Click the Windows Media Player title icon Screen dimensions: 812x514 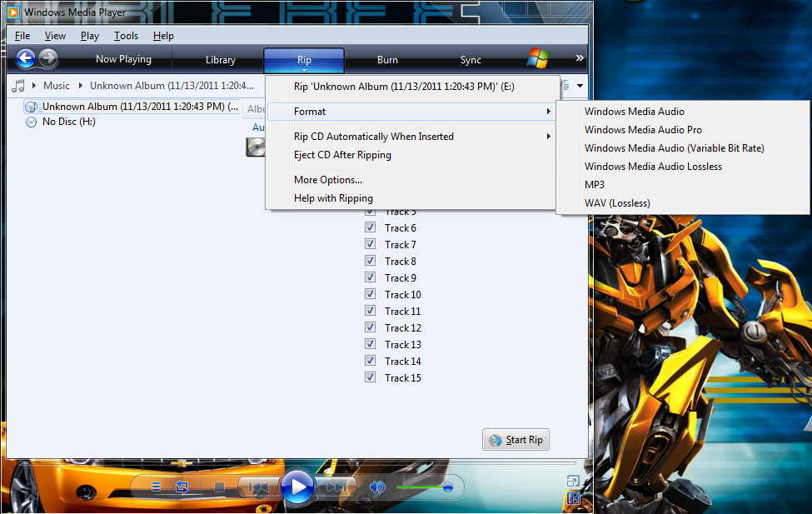(13, 12)
